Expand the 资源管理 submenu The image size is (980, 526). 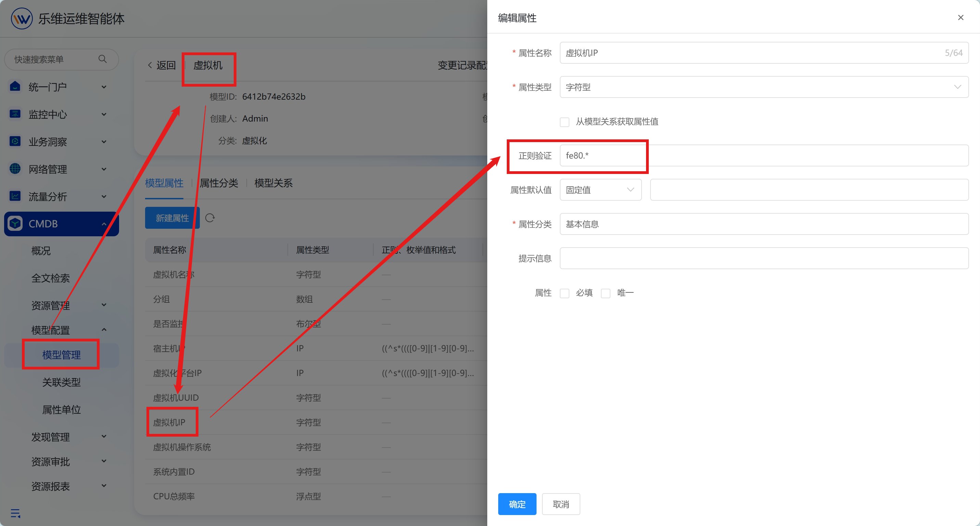[104, 305]
